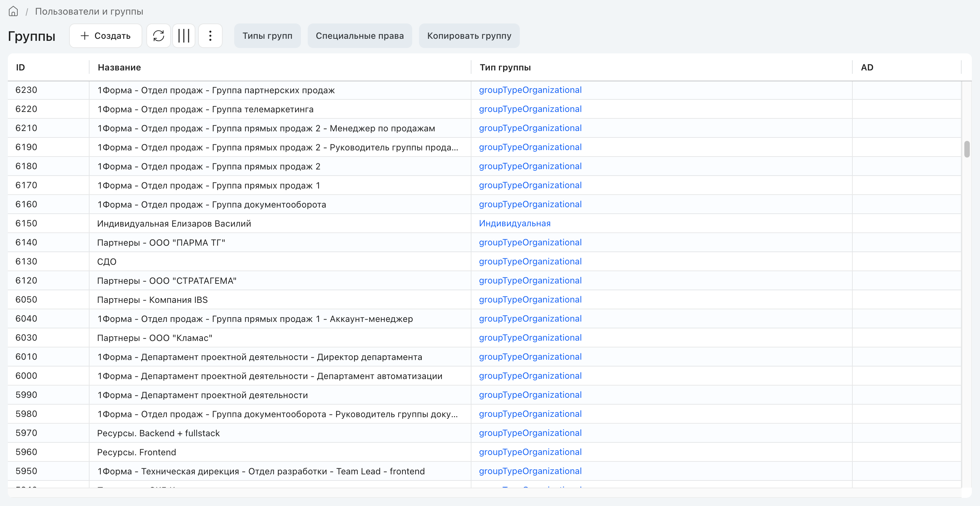Select row Ресурсы. Frontend
The height and width of the screenshot is (506, 980).
484,452
